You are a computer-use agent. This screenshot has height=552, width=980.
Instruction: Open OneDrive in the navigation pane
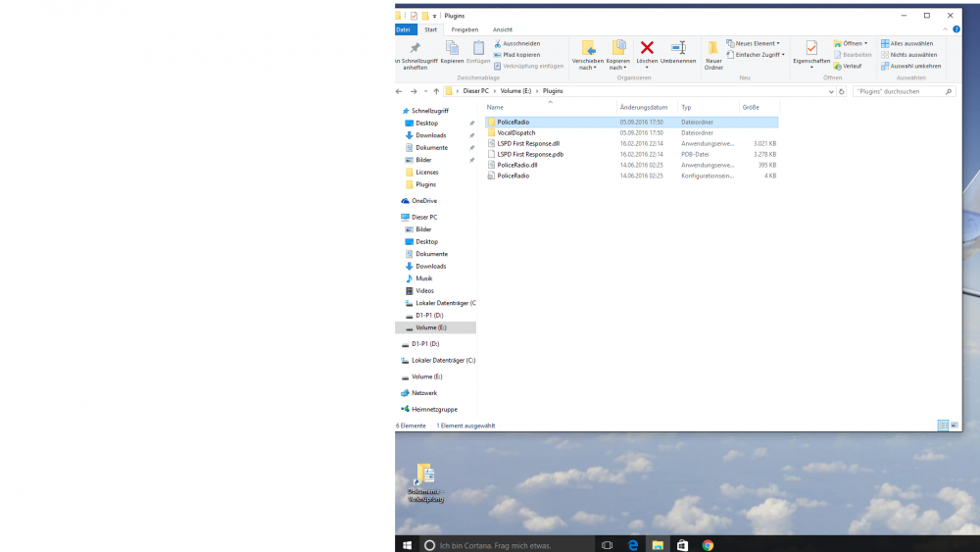[x=423, y=201]
